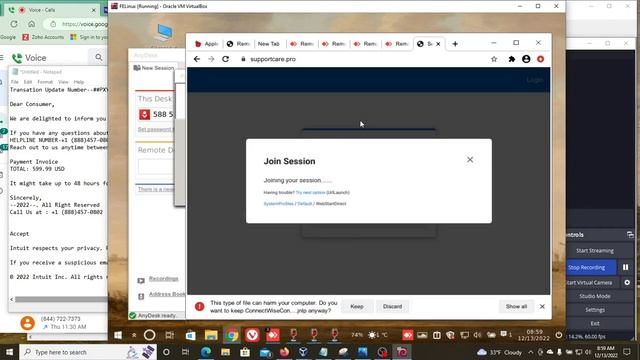
Task: Click the Remote Desk address input
Action: click(x=156, y=167)
